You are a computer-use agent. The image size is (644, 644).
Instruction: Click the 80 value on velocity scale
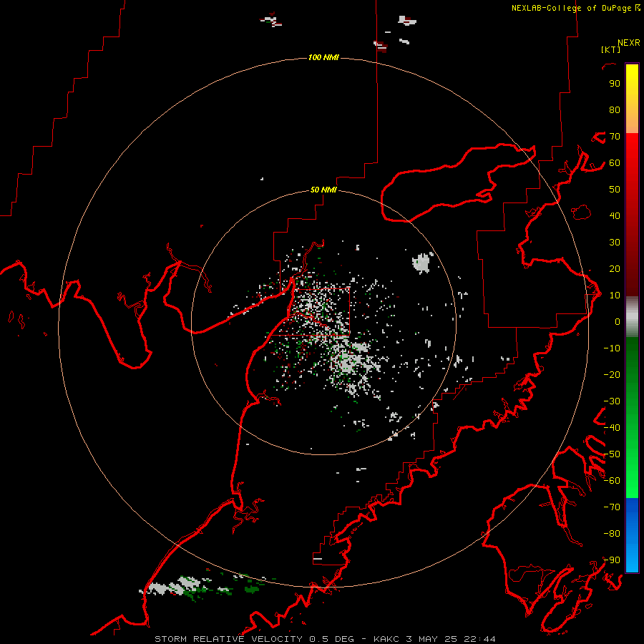pos(615,110)
